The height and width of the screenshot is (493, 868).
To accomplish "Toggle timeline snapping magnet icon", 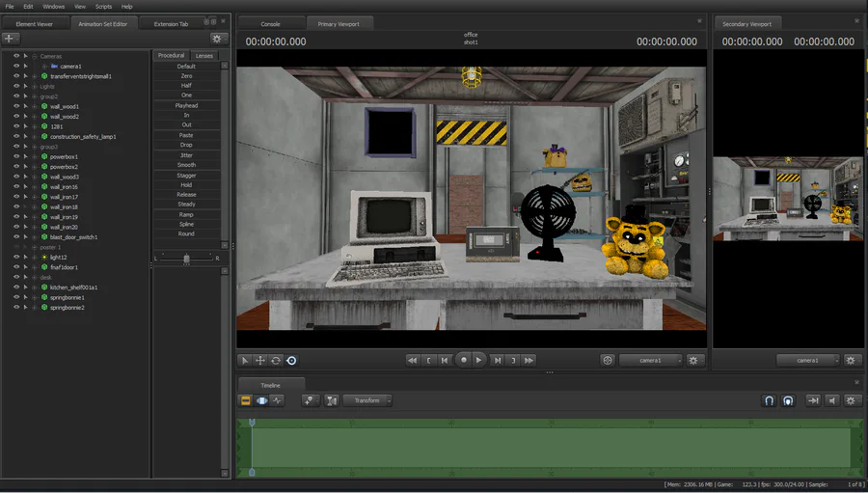I will coord(769,400).
